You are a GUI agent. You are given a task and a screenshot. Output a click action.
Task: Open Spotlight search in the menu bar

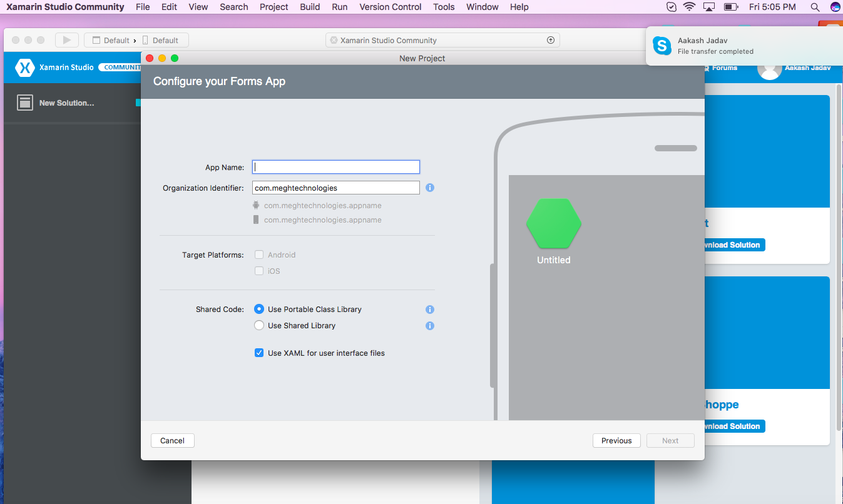[x=815, y=7]
